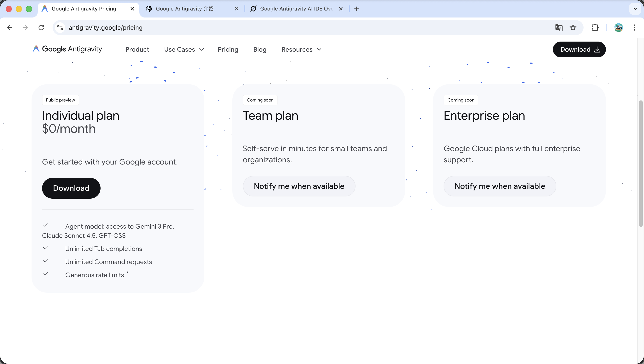The height and width of the screenshot is (364, 644).
Task: Open the Extensions puzzle icon
Action: point(595,28)
